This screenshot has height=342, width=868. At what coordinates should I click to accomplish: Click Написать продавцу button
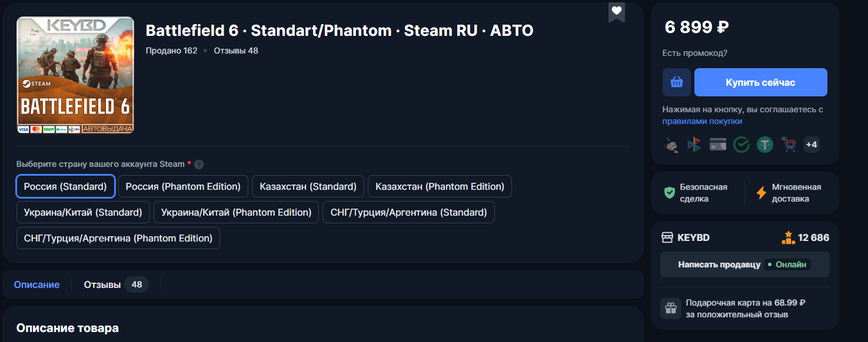pyautogui.click(x=719, y=264)
